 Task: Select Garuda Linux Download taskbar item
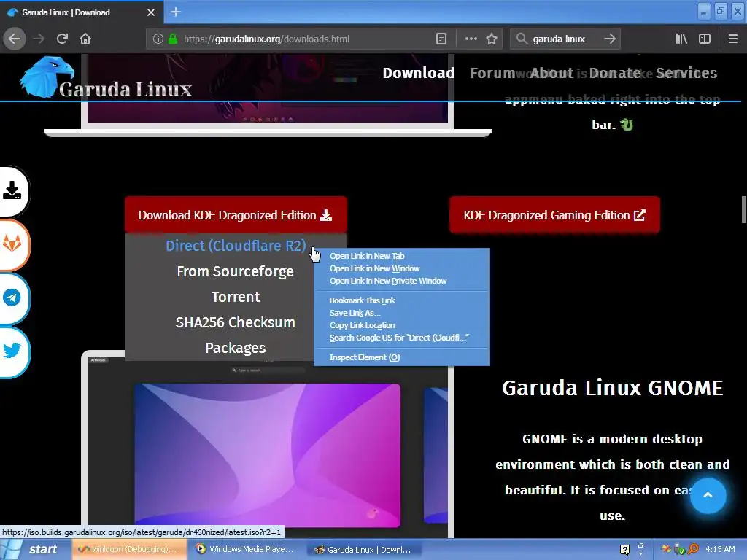pos(363,550)
